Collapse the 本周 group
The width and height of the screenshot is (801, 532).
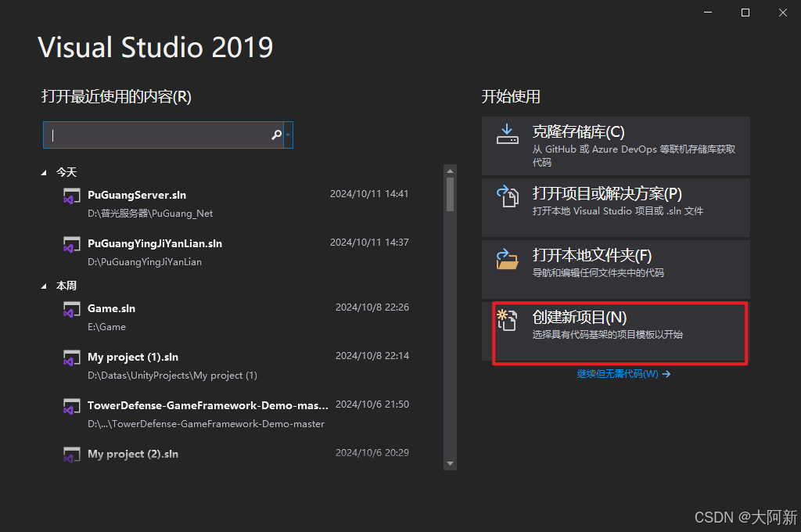pyautogui.click(x=44, y=286)
